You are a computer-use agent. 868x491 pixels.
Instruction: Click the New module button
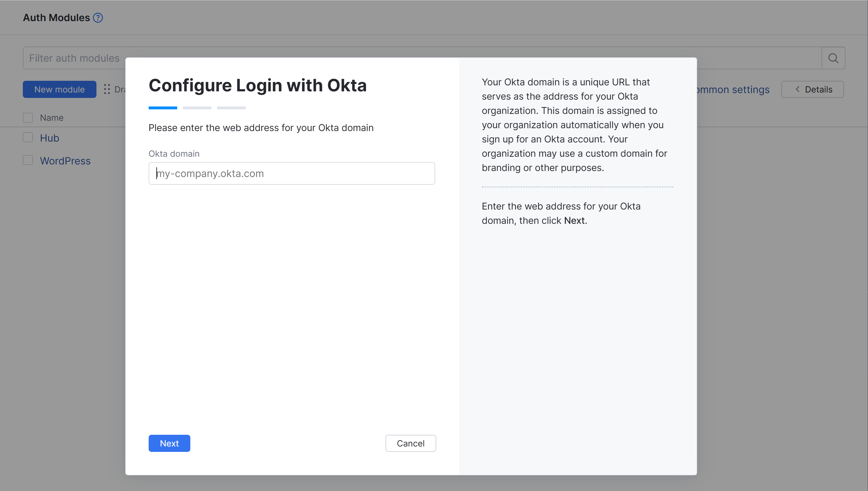point(59,89)
